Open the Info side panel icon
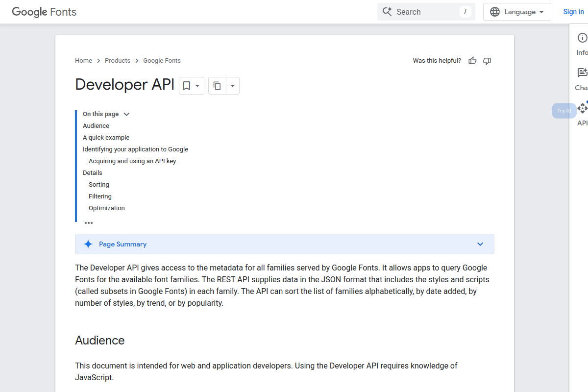 point(582,38)
